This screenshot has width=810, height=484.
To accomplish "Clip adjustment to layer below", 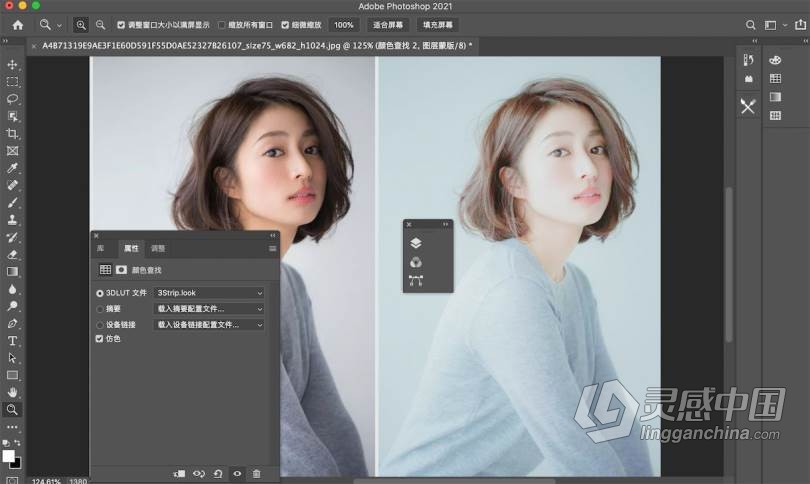I will (179, 474).
